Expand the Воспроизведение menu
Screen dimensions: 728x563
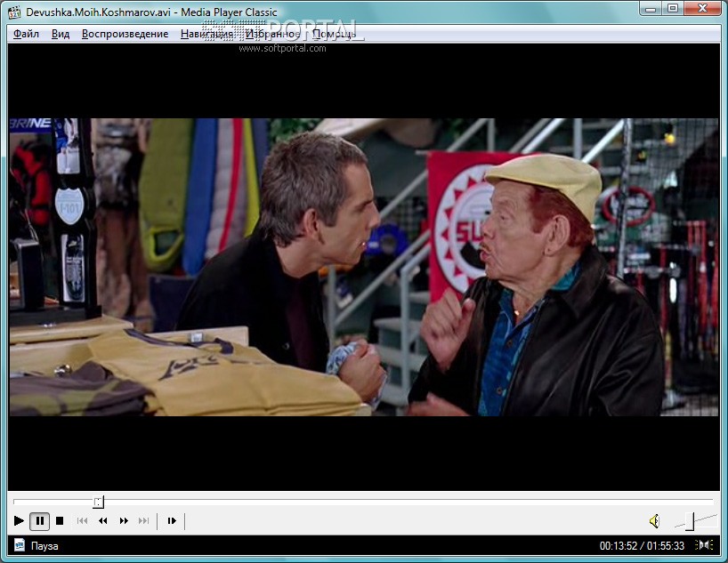(125, 34)
